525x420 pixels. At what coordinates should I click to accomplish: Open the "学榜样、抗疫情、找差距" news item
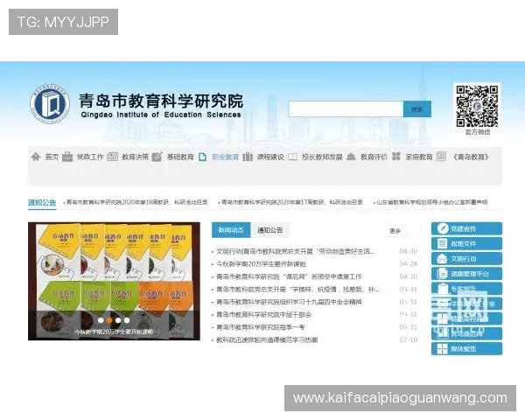[x=297, y=290]
